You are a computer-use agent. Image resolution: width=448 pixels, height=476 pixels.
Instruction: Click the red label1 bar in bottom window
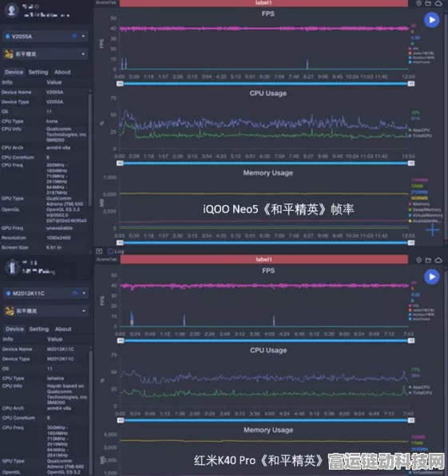point(264,260)
